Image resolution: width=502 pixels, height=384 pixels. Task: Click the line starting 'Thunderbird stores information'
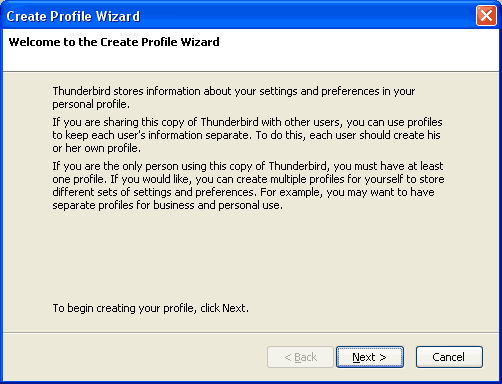[234, 91]
